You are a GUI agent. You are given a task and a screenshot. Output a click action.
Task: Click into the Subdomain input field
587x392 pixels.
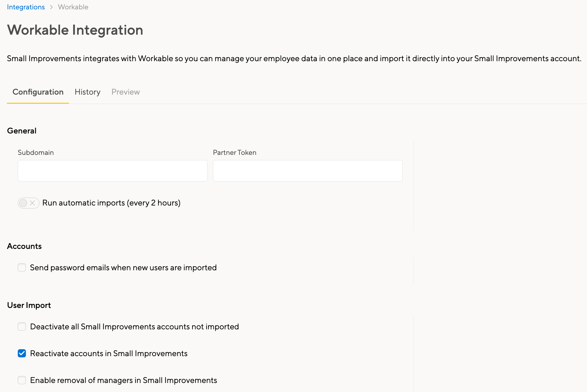coord(113,171)
